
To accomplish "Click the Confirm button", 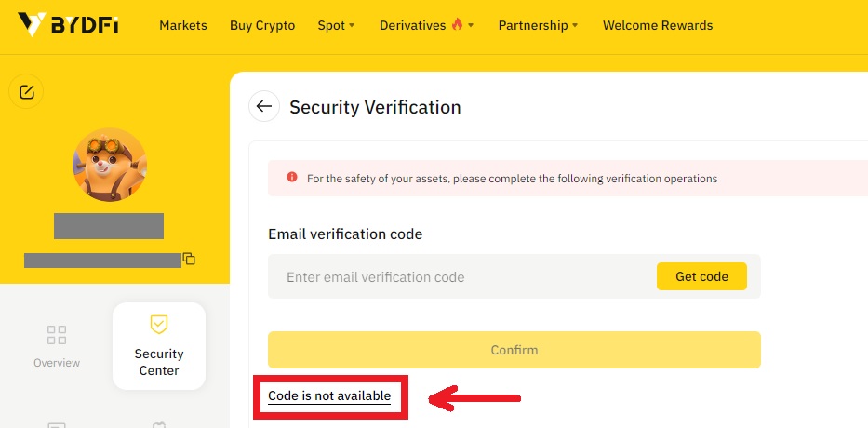I will [x=514, y=350].
